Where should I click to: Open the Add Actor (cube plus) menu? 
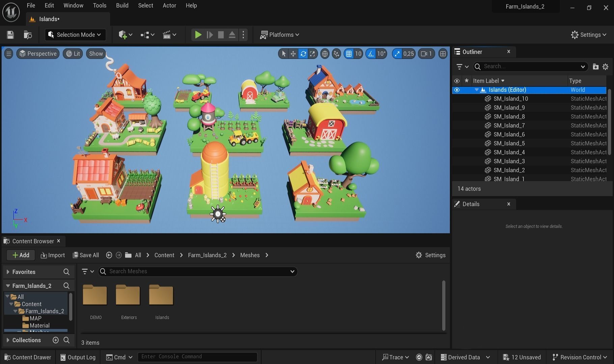(125, 35)
